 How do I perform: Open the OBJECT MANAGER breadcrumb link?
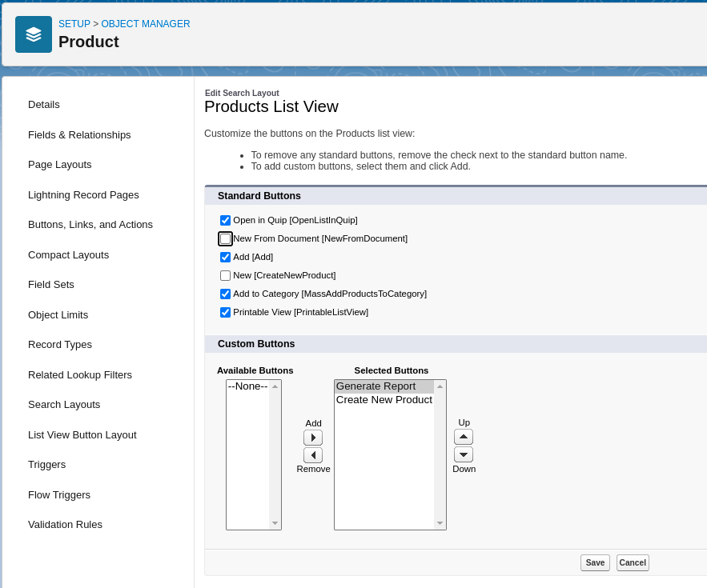tap(146, 24)
